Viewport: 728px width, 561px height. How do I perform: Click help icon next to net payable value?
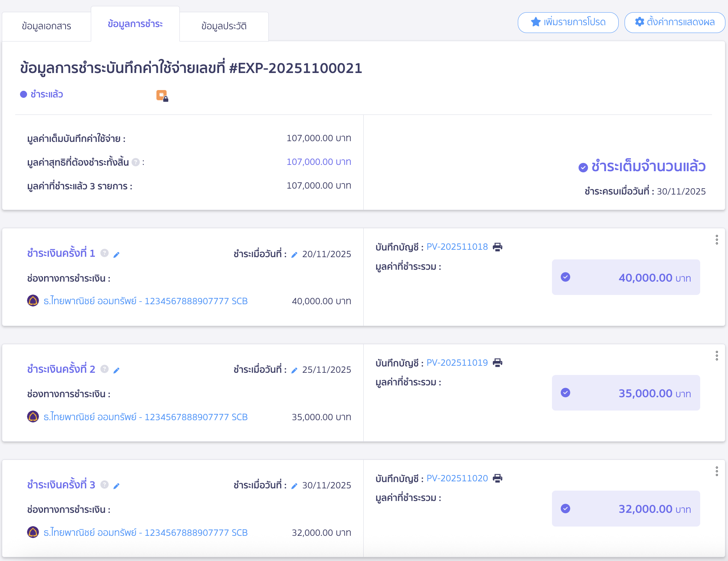tap(136, 162)
